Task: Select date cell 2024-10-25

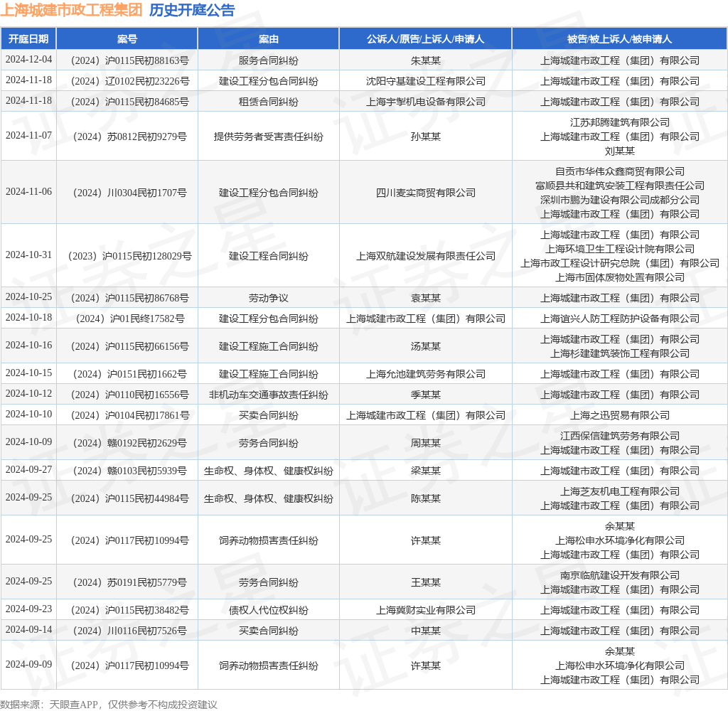Action: pos(28,296)
